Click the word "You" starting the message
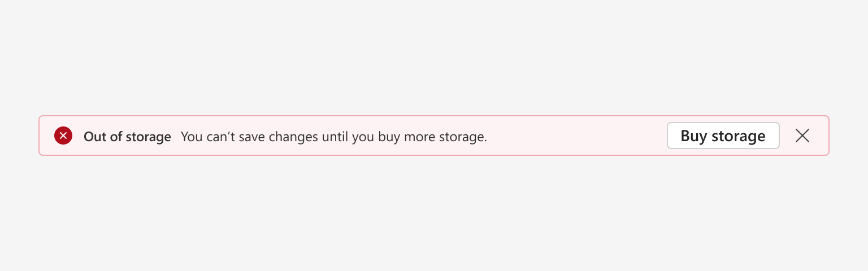Image resolution: width=868 pixels, height=271 pixels. pyautogui.click(x=192, y=136)
